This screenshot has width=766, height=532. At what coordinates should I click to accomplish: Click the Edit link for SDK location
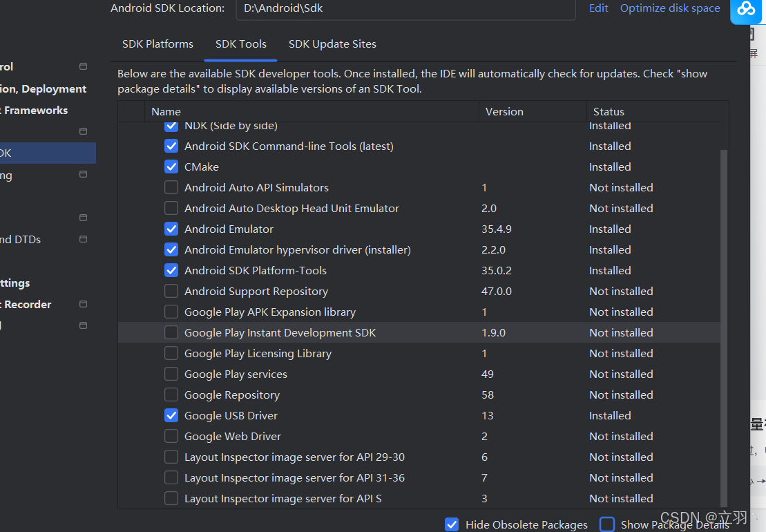coord(598,8)
